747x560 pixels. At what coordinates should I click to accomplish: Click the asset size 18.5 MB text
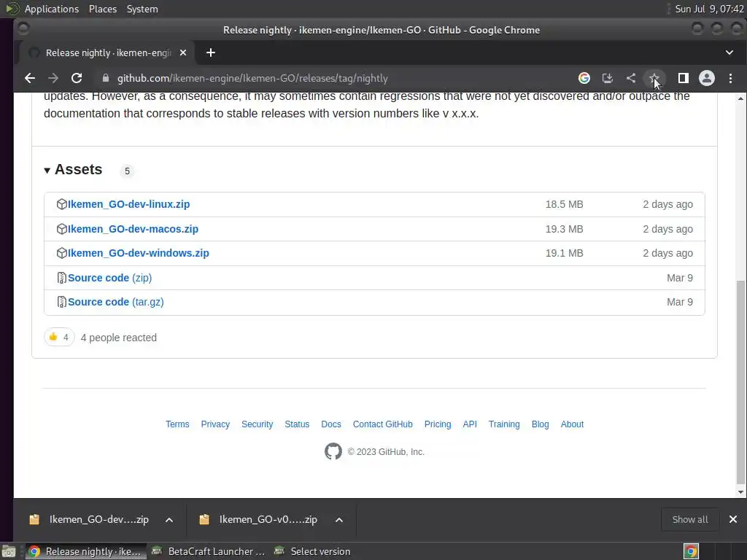[564, 204]
